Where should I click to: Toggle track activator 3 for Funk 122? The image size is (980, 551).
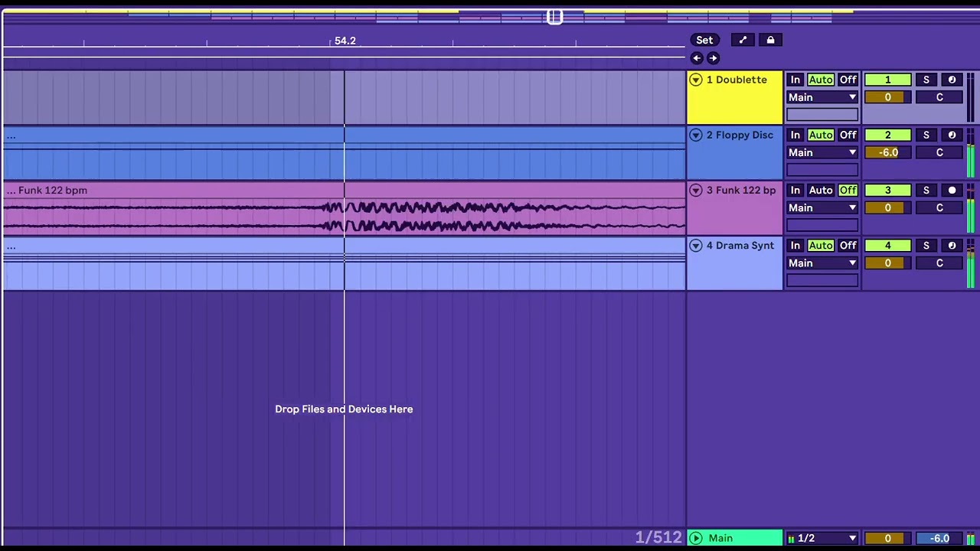[x=888, y=190]
